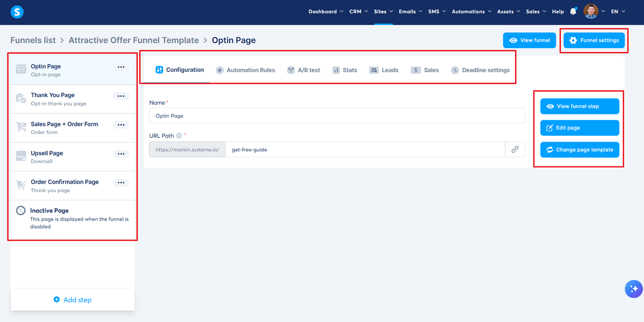This screenshot has width=644, height=322.
Task: Expand the Automations menu
Action: point(472,11)
